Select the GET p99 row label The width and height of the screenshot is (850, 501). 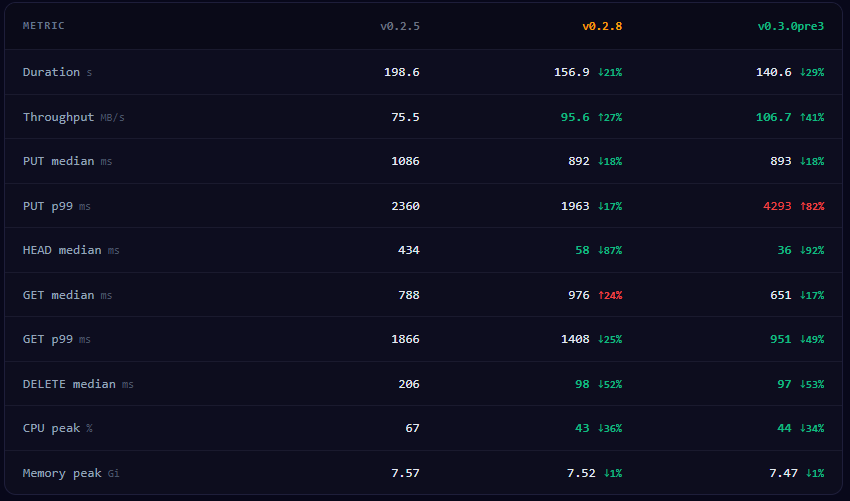(x=47, y=339)
